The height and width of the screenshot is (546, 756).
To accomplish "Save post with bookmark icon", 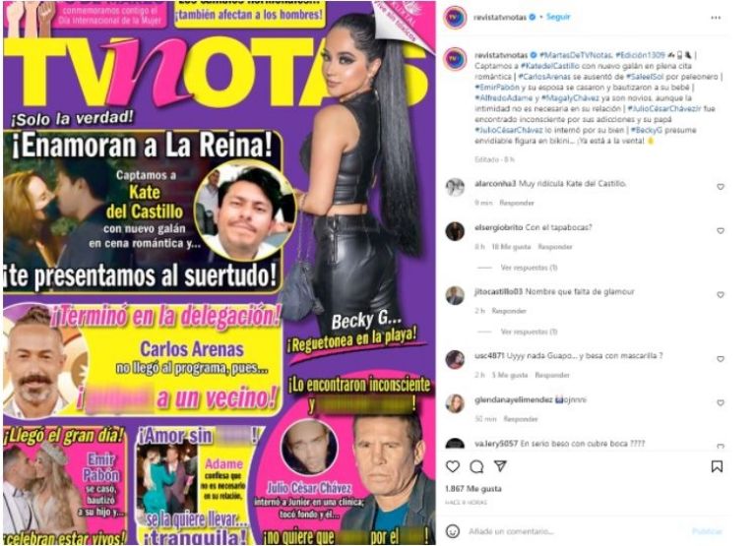I will pyautogui.click(x=717, y=466).
